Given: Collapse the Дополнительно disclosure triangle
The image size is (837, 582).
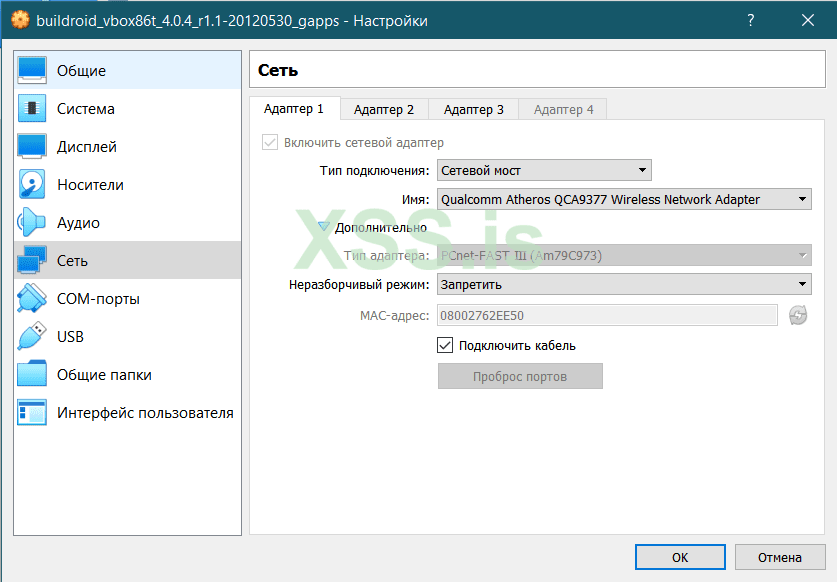Looking at the screenshot, I should 323,227.
